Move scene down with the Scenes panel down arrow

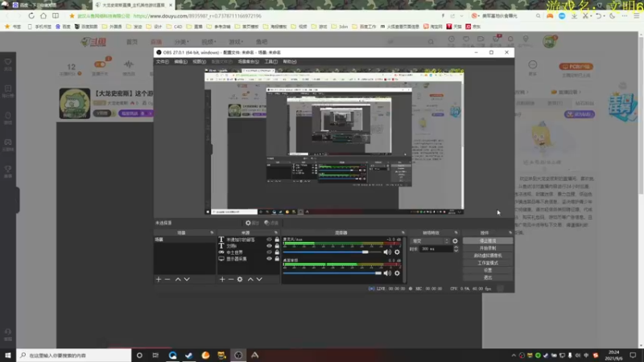coord(187,279)
